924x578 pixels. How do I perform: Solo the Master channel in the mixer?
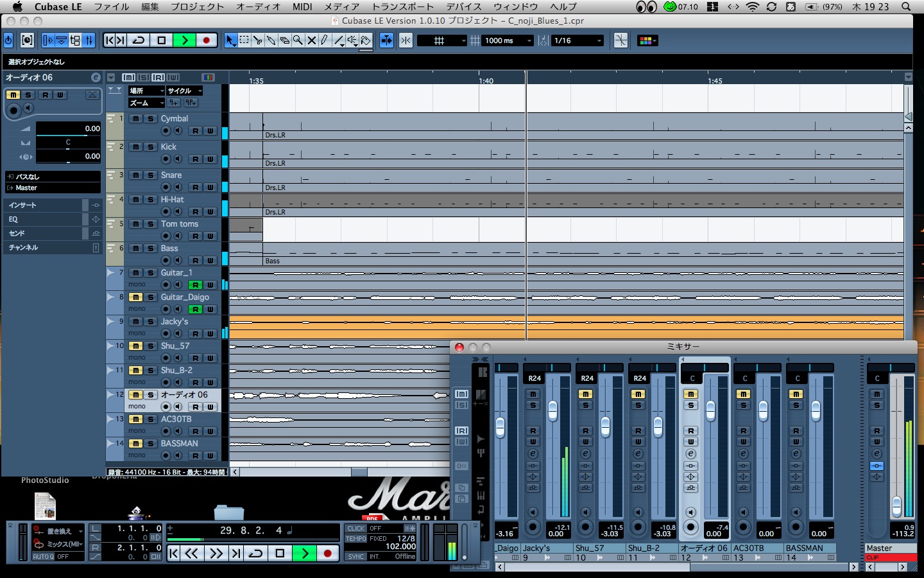(877, 405)
